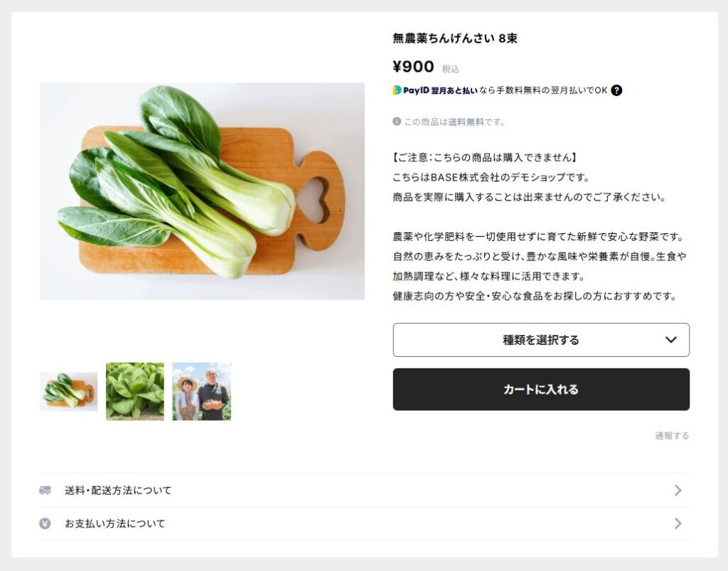Expand 送料・配送方法について section
Viewport: 728px width, 571px height.
[x=365, y=490]
